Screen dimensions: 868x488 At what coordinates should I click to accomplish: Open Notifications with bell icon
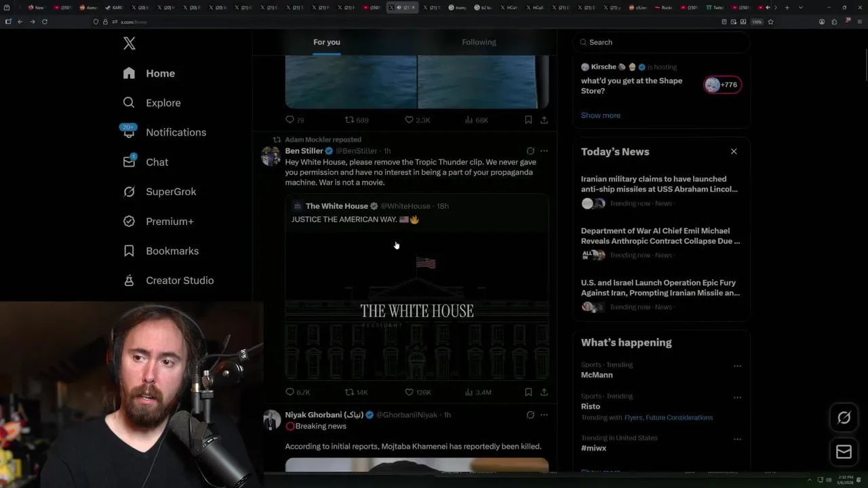click(x=163, y=132)
